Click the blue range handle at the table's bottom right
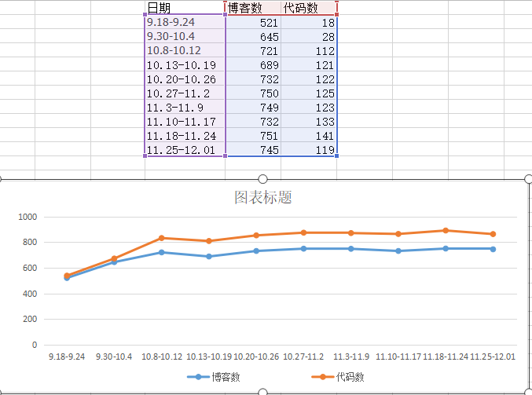532x395 pixels. click(x=336, y=156)
